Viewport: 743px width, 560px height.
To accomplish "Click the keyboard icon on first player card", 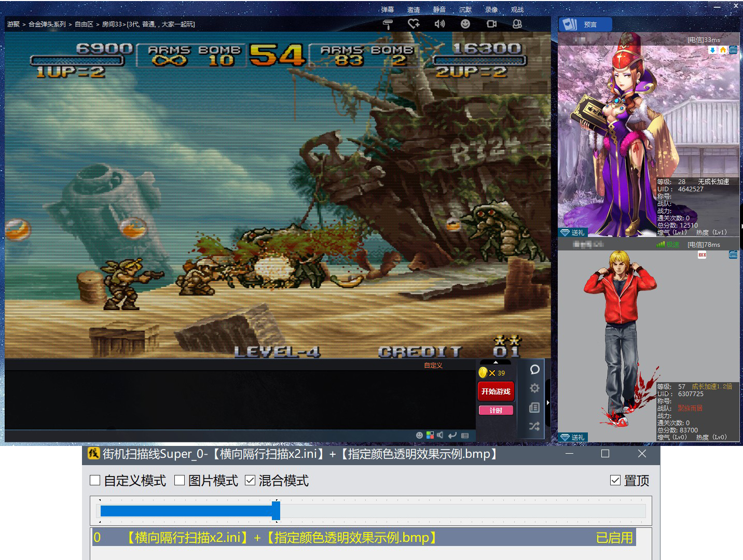I will (733, 50).
